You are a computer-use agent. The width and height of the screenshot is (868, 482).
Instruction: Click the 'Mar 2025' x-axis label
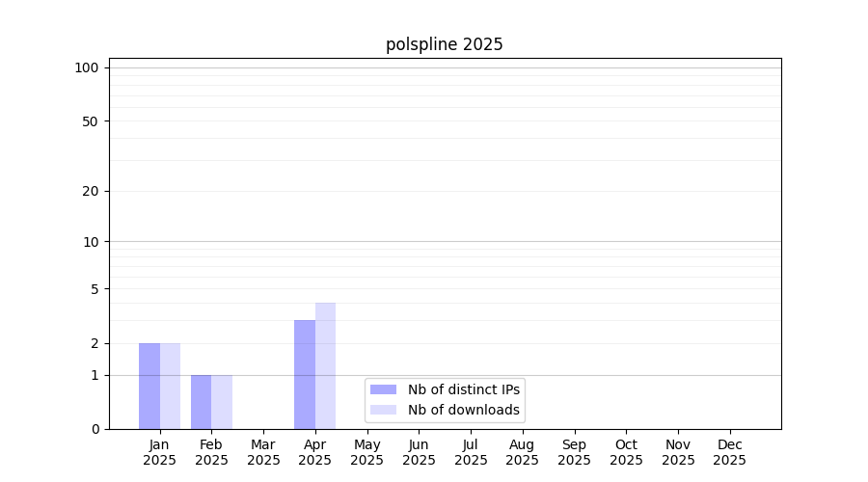coord(263,452)
